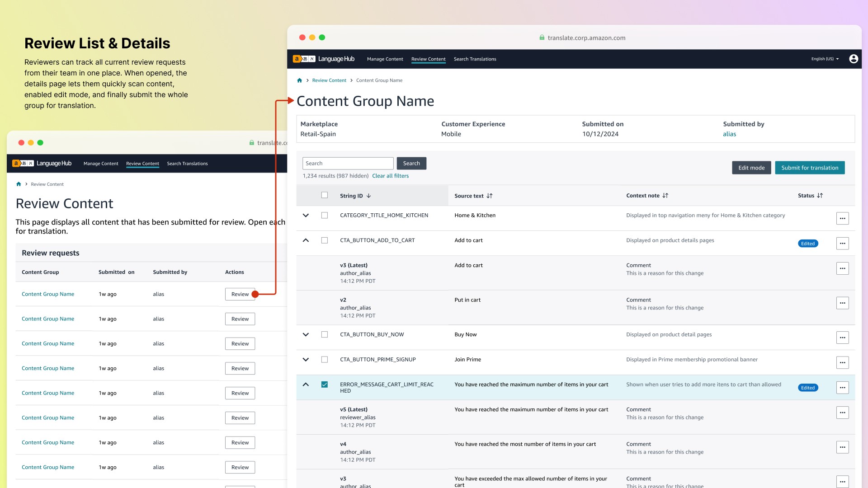868x488 pixels.
Task: Switch to Manage Content tab in details window
Action: (x=385, y=59)
